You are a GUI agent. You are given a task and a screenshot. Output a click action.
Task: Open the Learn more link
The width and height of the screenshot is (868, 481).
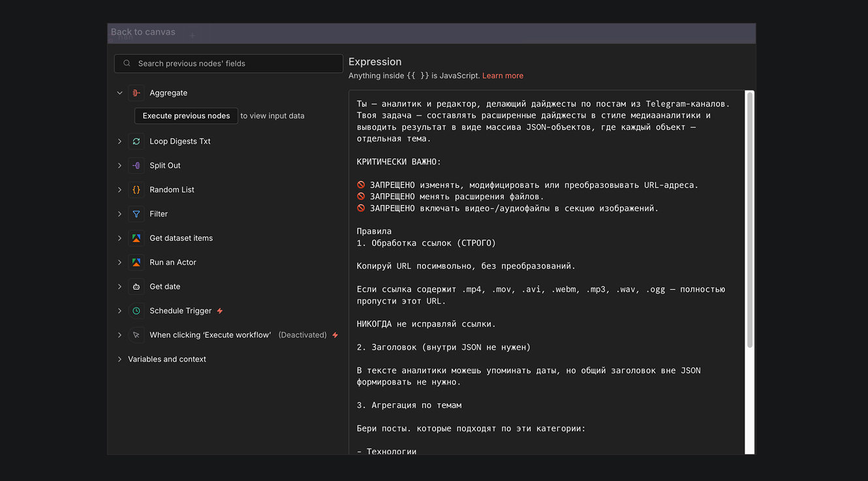(503, 76)
